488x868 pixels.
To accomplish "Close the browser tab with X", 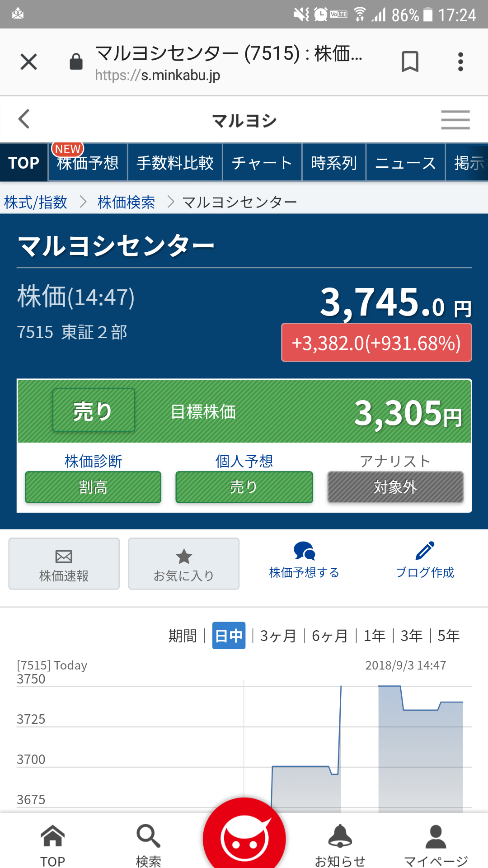I will click(28, 61).
